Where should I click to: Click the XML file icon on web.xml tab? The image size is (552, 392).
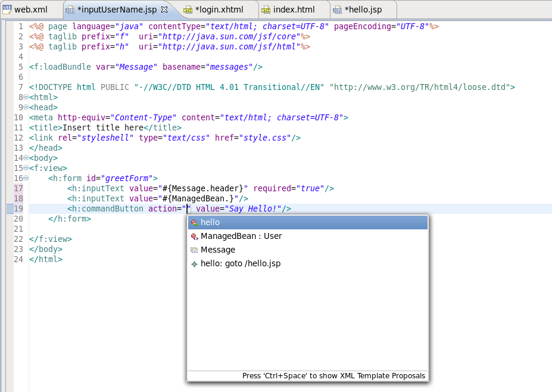pos(8,10)
